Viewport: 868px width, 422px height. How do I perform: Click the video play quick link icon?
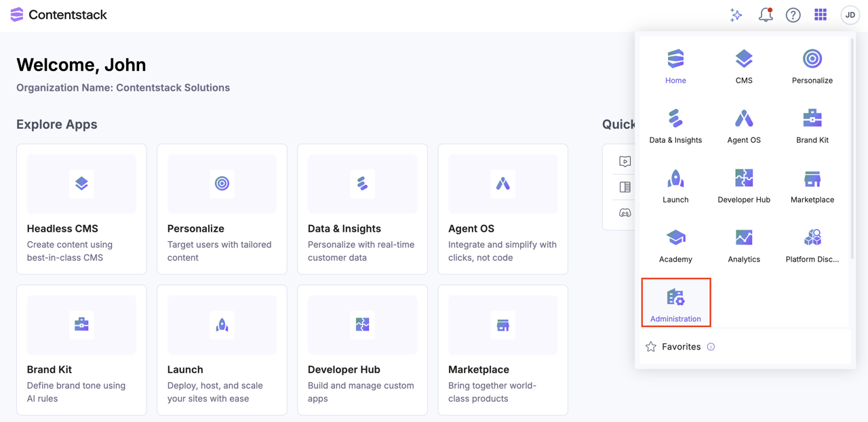(x=625, y=161)
